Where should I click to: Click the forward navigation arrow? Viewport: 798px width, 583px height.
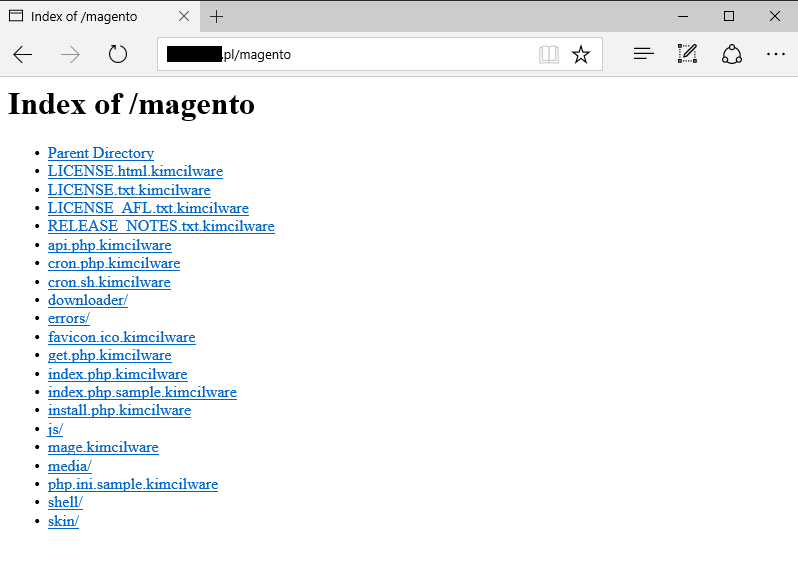[70, 54]
